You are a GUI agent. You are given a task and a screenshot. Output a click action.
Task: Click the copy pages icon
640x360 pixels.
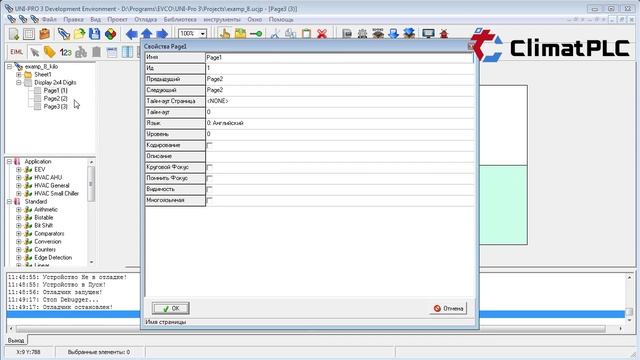pos(291,34)
